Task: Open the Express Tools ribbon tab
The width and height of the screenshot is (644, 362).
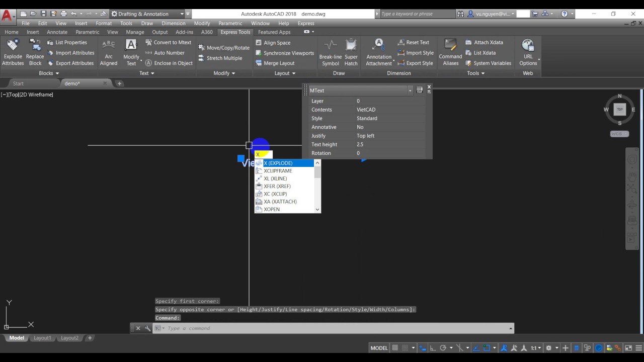Action: 235,32
